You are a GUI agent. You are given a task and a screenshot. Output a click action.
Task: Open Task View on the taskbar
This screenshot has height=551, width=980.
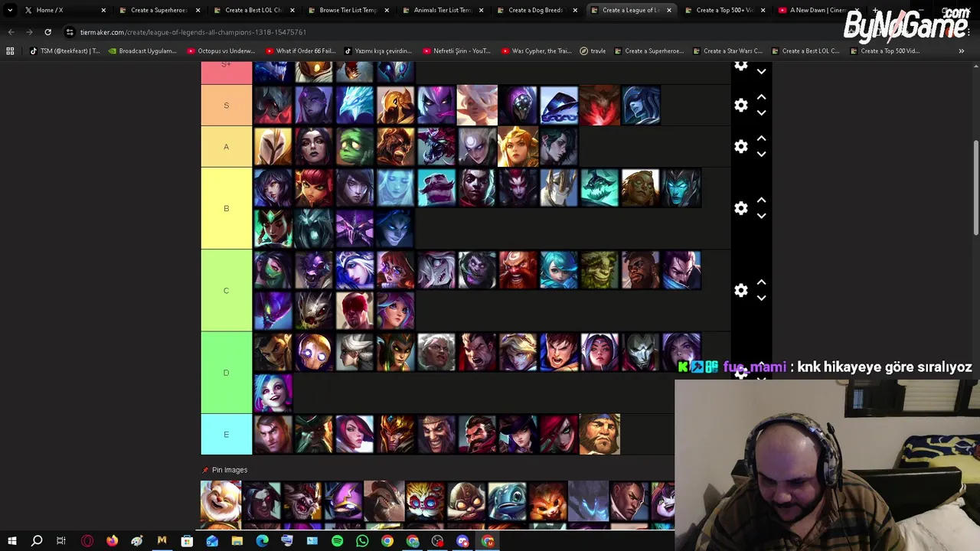point(61,542)
